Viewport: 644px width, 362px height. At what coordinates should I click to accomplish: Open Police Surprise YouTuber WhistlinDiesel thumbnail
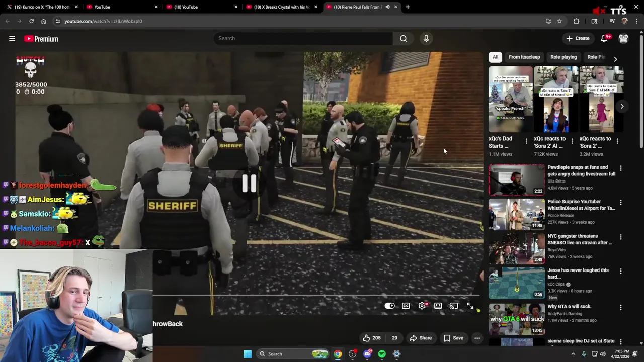click(517, 214)
